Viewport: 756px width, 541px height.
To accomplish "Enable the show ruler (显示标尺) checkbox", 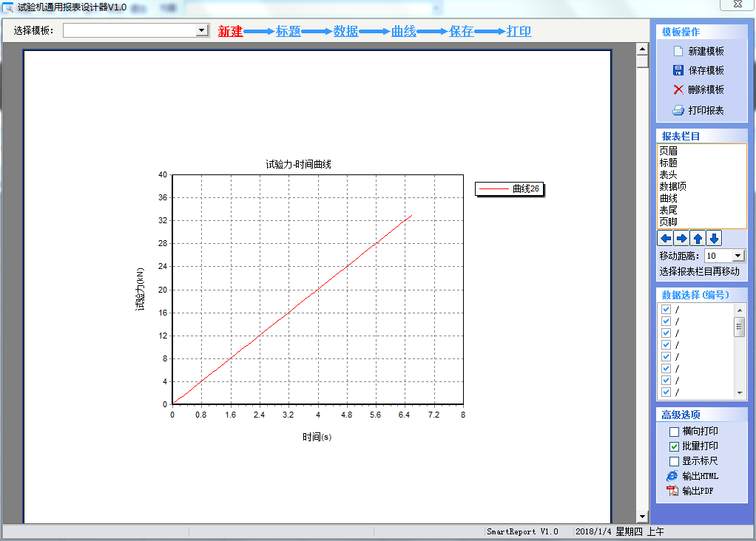I will pos(674,461).
